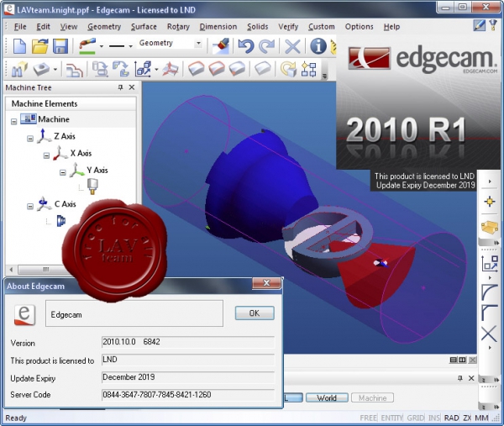
Task: Open the Verify menu
Action: tap(288, 27)
